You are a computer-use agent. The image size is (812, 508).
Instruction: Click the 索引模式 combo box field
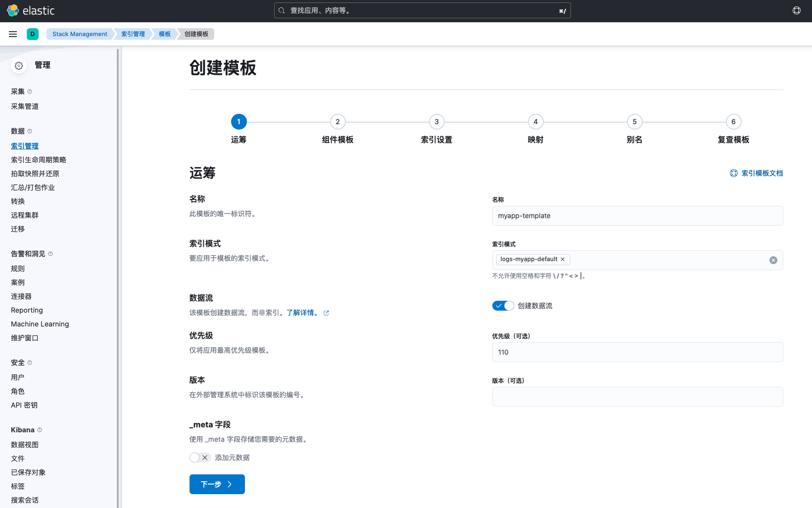[x=637, y=260]
